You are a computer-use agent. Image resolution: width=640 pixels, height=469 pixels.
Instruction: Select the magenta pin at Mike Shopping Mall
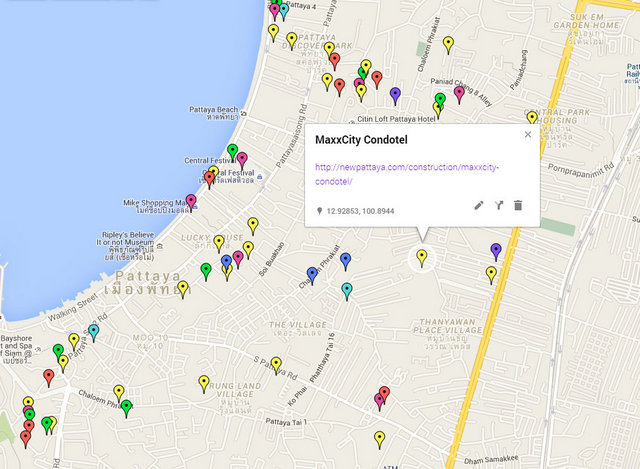(x=191, y=203)
